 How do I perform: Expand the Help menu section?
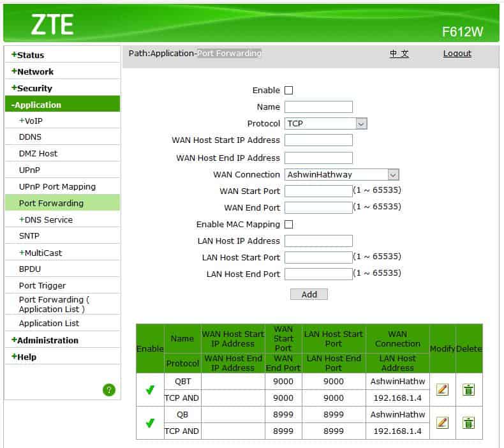(24, 357)
